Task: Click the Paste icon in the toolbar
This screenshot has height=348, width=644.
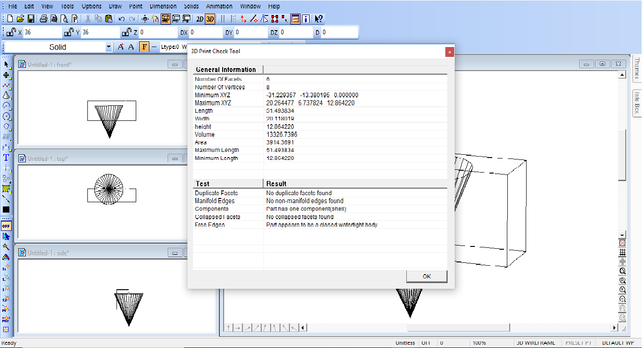Action: click(x=109, y=19)
